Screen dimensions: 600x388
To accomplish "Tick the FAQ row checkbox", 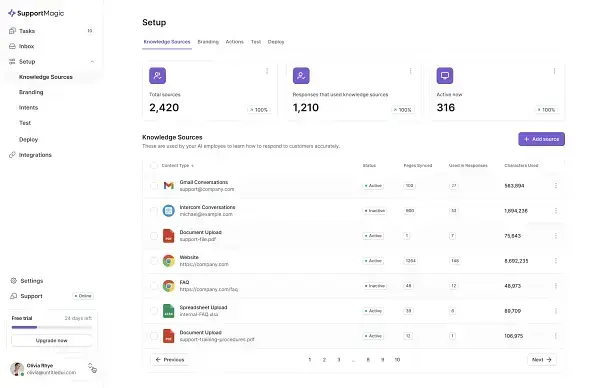I will (154, 286).
